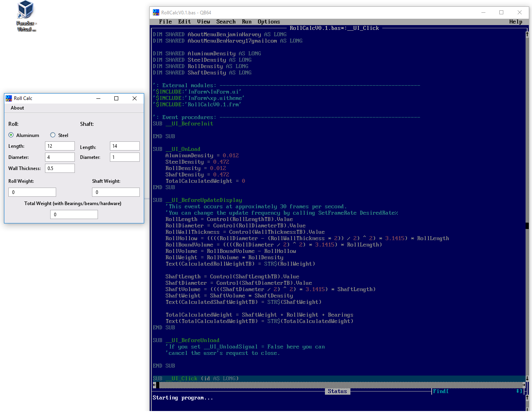The height and width of the screenshot is (413, 532).
Task: Click the code editor scroll-down arrow
Action: click(x=527, y=378)
